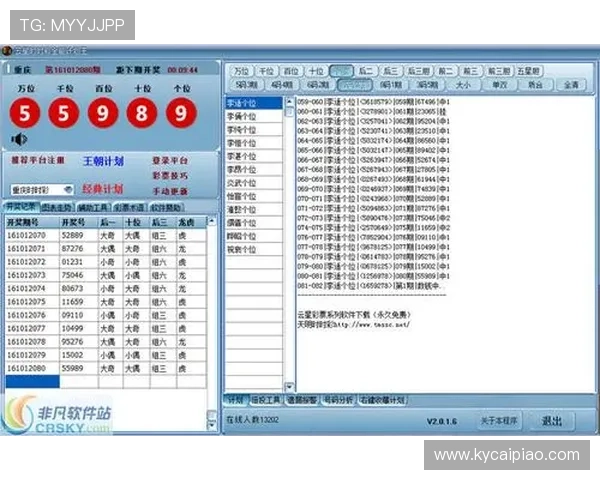
Task: Select draw row 161012078
Action: (x=106, y=342)
